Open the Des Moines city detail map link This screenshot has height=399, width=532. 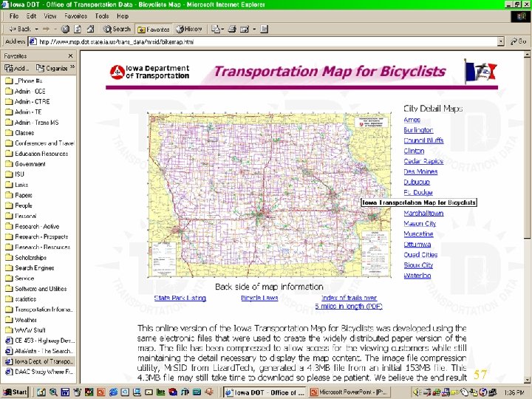click(420, 171)
